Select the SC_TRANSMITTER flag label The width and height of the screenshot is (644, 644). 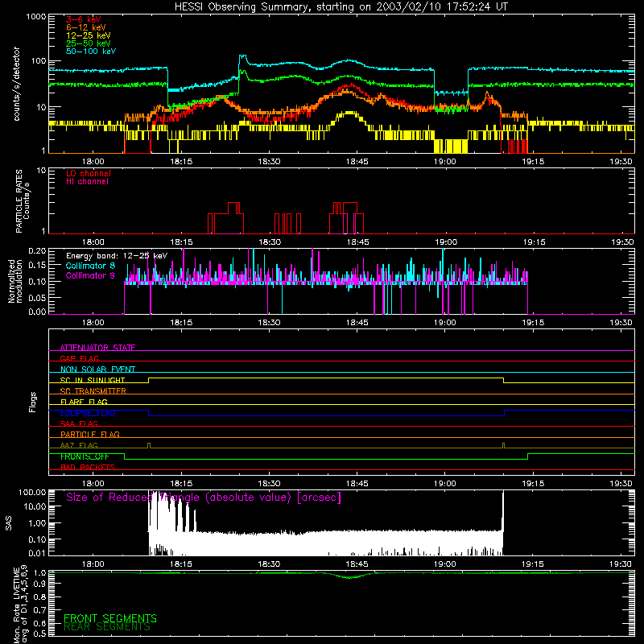(x=93, y=391)
